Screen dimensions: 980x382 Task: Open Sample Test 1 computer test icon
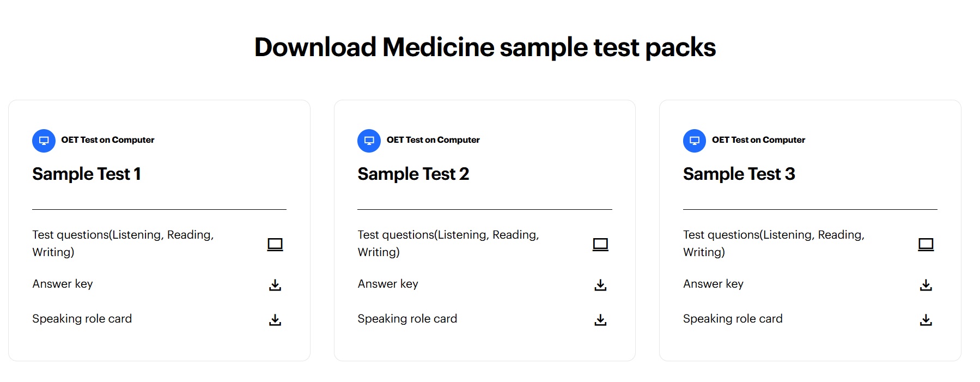click(x=275, y=244)
